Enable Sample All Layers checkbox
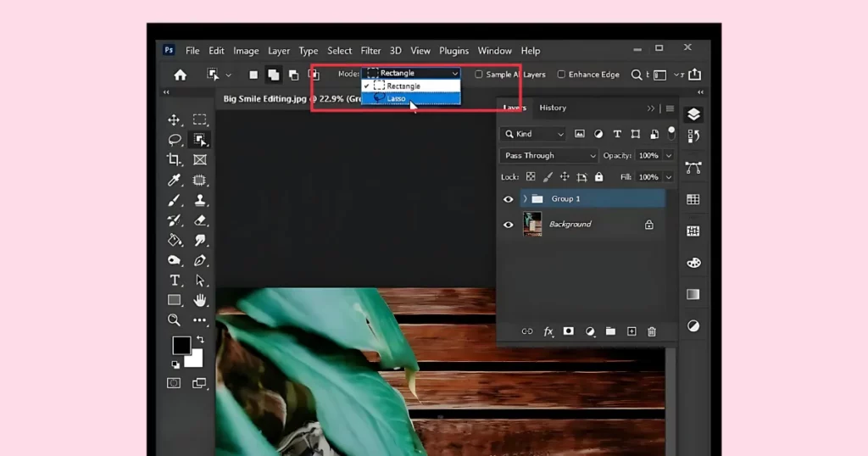This screenshot has height=456, width=868. click(x=479, y=74)
